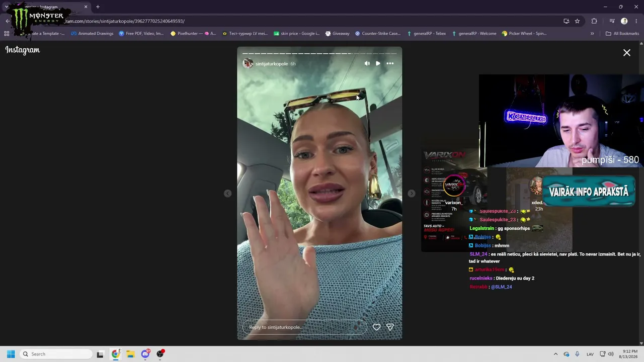Open the Picker Wheel bookmark
This screenshot has width=644, height=362.
point(524,34)
